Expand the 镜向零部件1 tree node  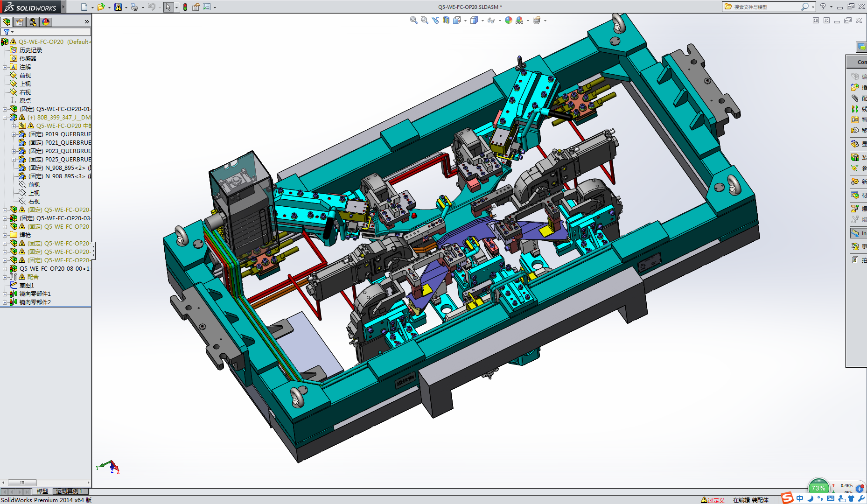pos(5,294)
